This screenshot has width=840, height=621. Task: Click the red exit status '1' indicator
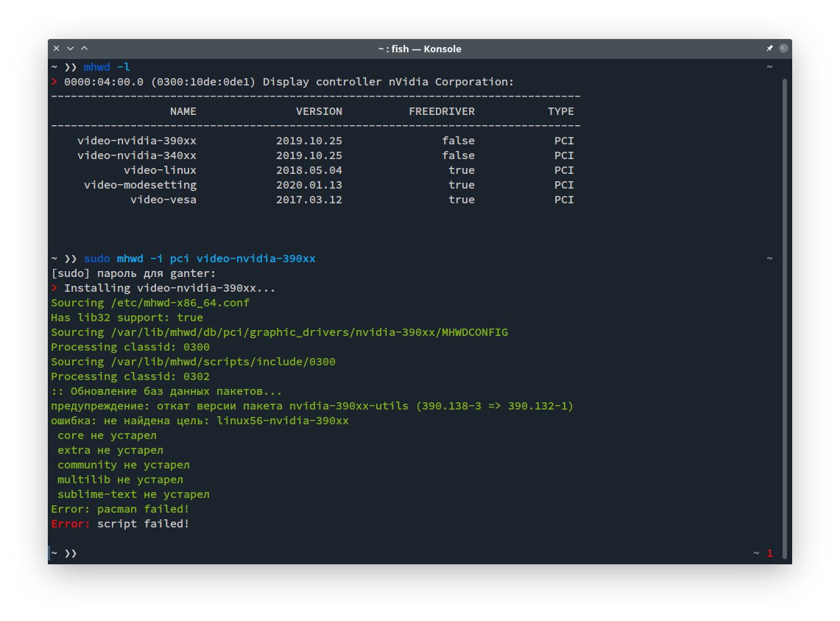point(770,553)
